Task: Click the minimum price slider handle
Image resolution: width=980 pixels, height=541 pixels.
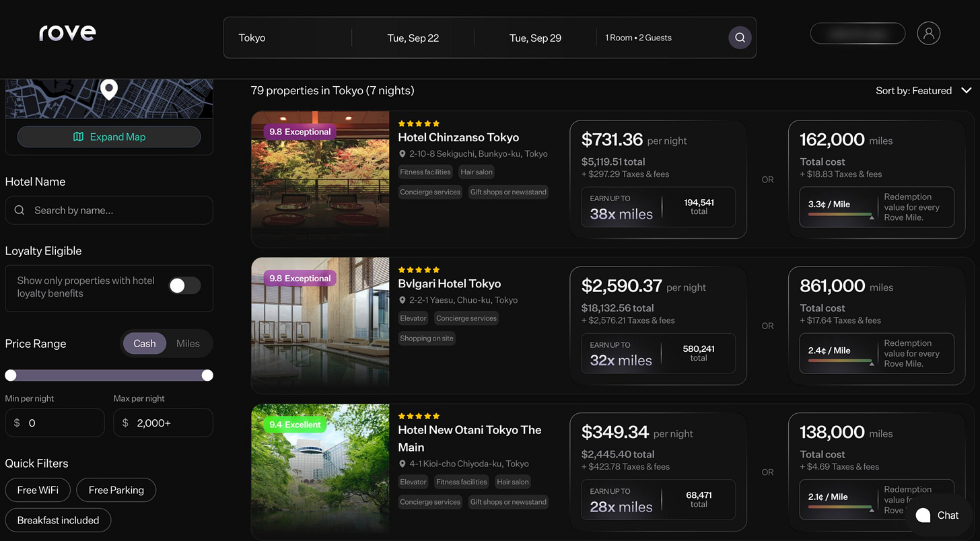Action: point(11,375)
